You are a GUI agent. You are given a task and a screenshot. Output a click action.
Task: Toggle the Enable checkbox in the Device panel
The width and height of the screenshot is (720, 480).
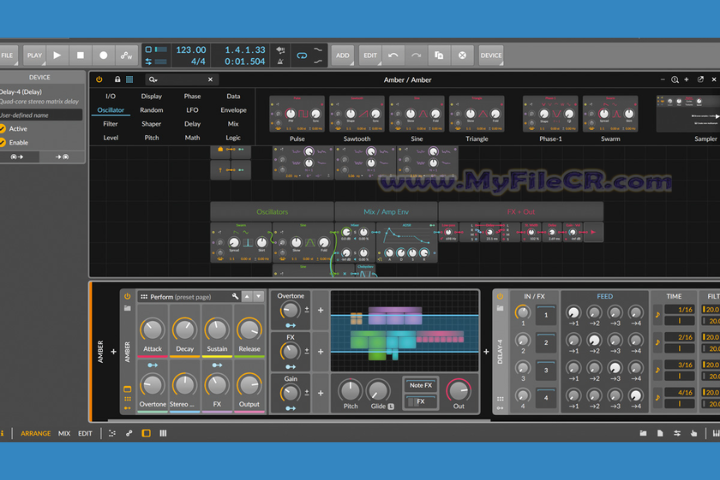click(3, 142)
